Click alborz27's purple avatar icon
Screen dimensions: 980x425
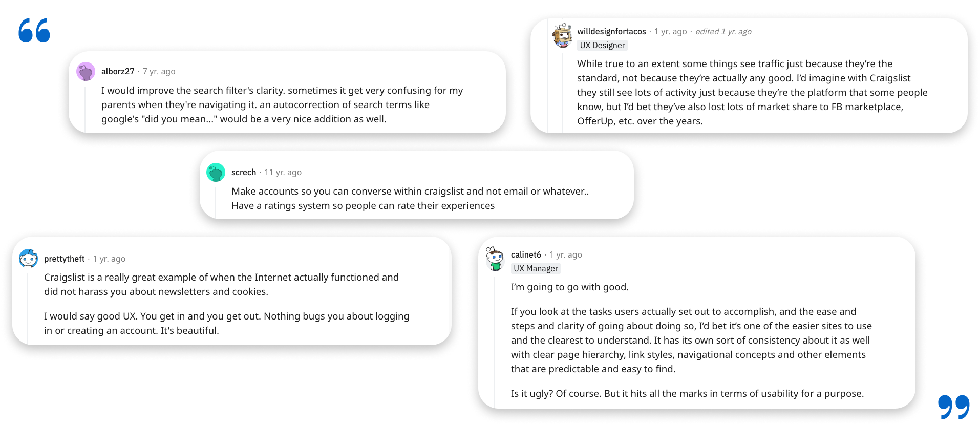click(86, 71)
